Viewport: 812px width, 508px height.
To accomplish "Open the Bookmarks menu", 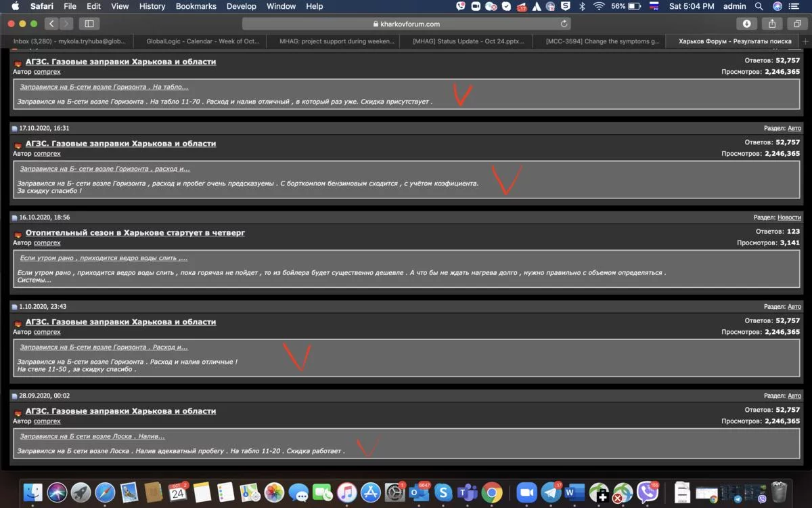I will [196, 6].
